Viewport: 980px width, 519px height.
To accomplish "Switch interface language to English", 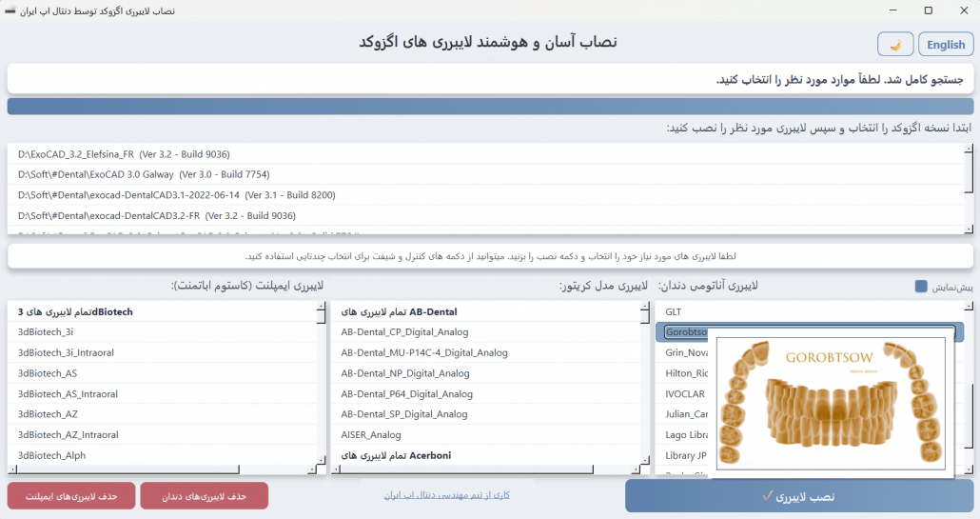I will tap(945, 45).
